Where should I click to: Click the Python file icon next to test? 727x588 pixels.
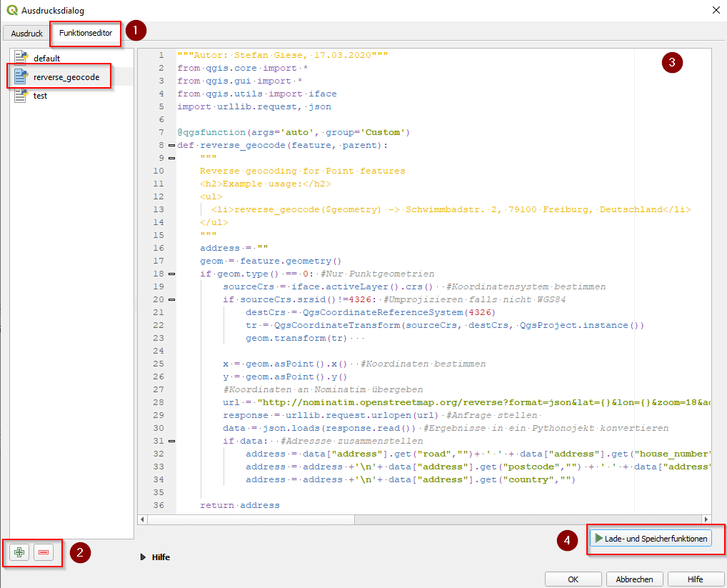coord(21,95)
